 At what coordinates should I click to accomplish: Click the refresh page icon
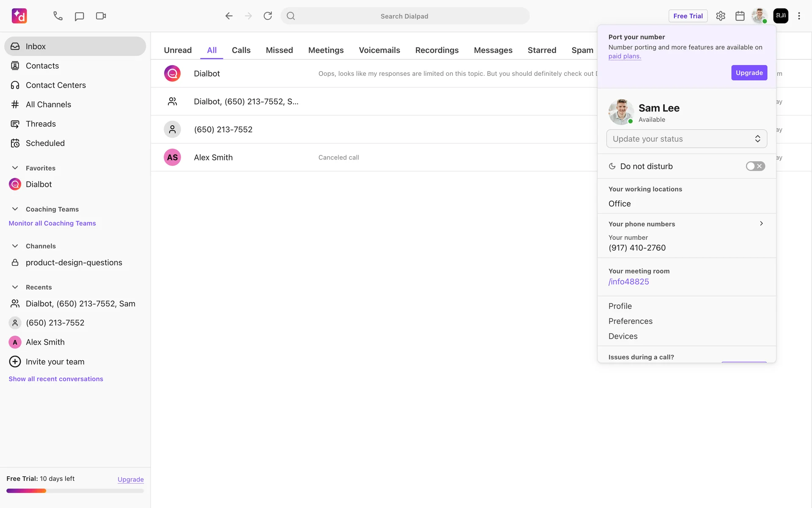[x=268, y=16]
